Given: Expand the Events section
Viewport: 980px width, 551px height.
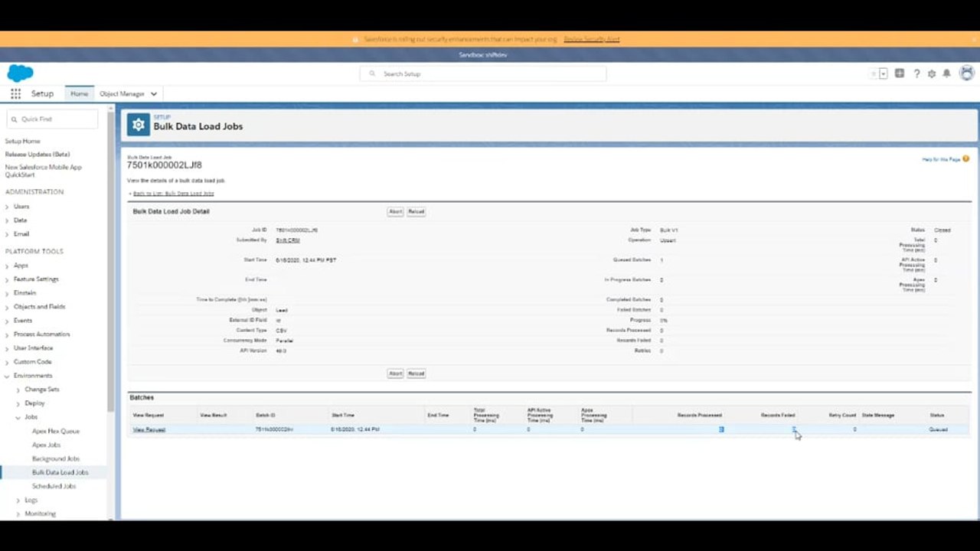Looking at the screenshot, I should (7, 321).
